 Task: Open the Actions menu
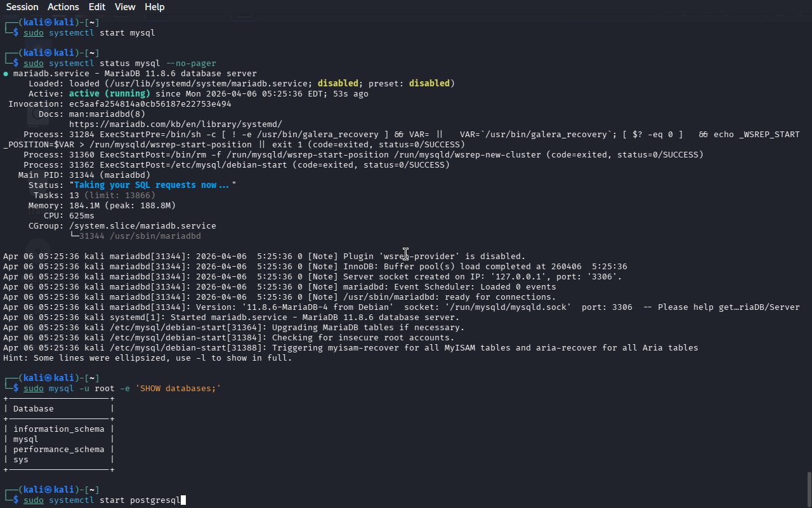click(x=63, y=7)
